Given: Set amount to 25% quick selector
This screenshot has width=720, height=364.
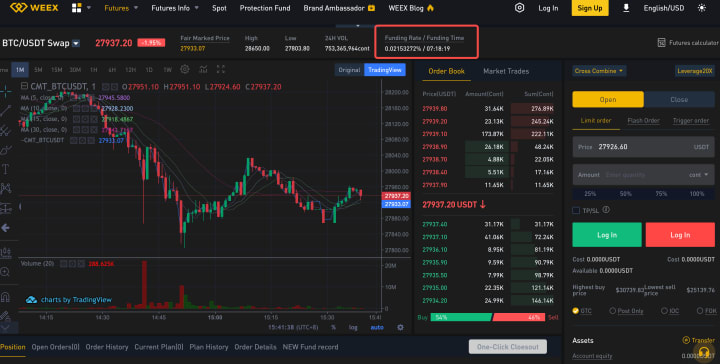Looking at the screenshot, I should (x=590, y=194).
